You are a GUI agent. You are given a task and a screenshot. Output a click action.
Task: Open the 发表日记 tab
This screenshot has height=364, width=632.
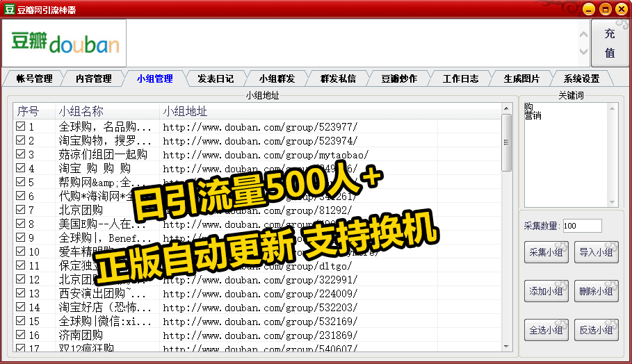(216, 78)
